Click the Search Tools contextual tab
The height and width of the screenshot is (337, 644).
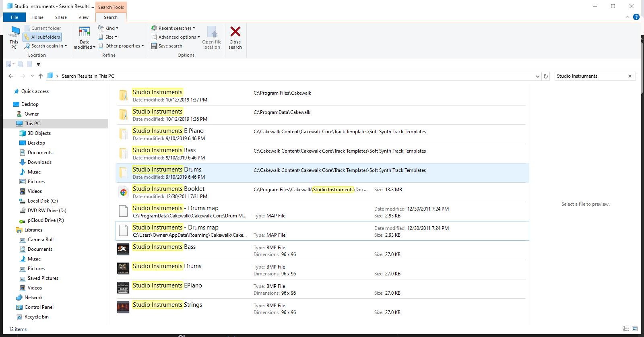point(111,7)
